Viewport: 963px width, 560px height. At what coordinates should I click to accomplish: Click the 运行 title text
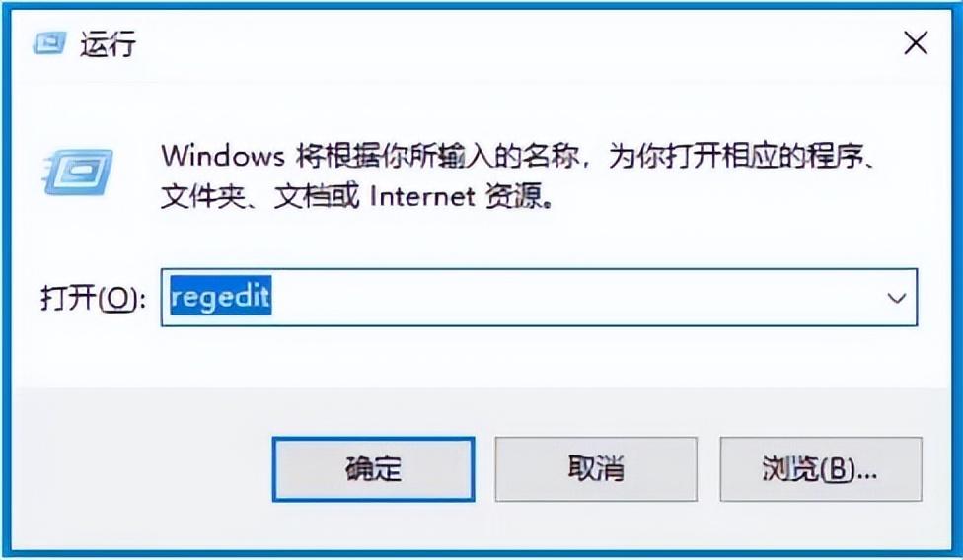[109, 44]
